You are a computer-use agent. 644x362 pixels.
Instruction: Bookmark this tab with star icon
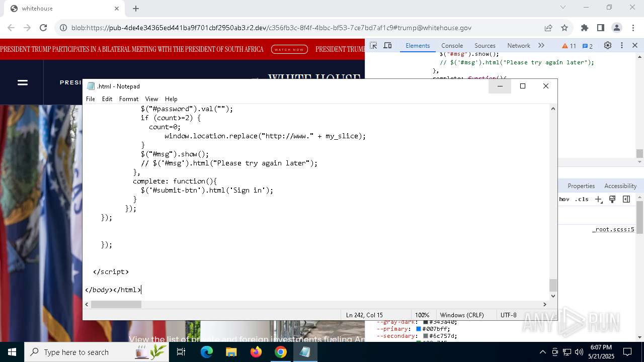[565, 28]
